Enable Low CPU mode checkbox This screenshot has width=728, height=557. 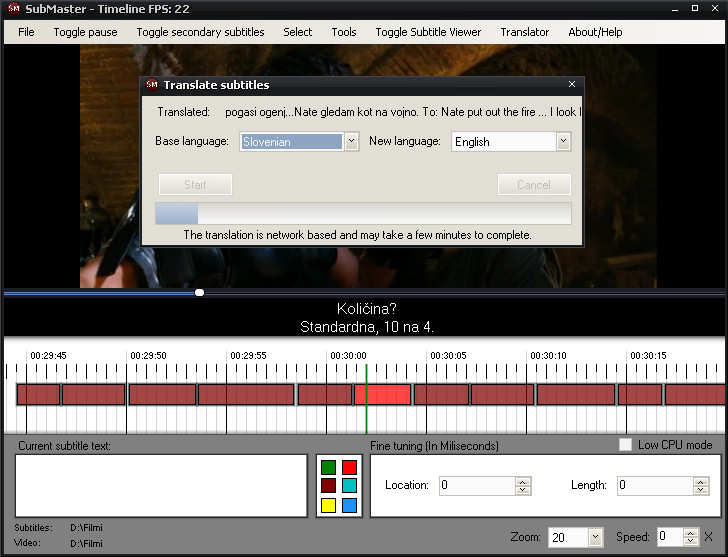coord(625,445)
